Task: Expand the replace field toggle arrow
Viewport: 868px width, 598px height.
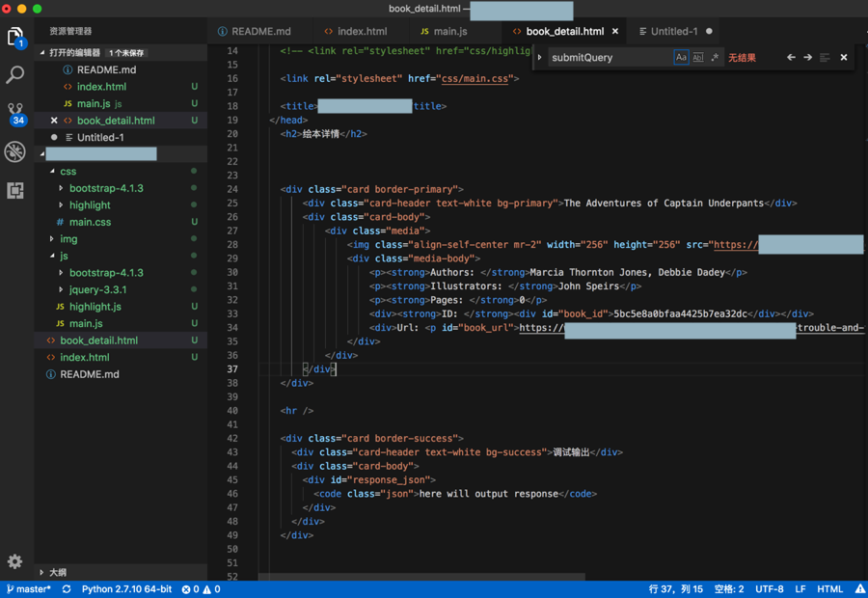Action: tap(539, 58)
